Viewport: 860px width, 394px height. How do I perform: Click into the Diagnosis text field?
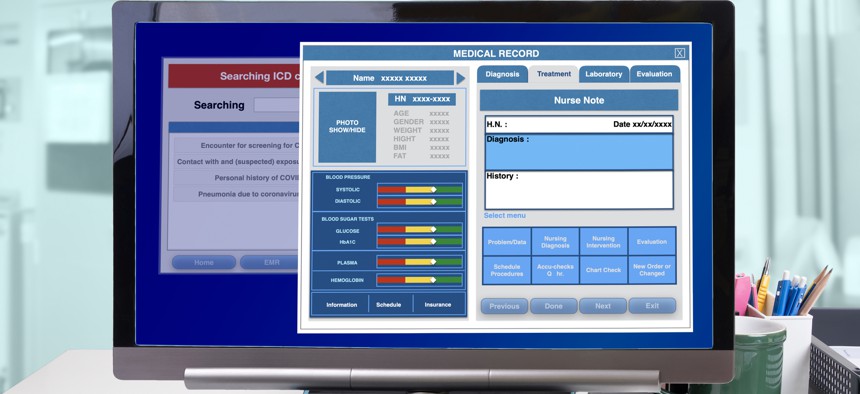[579, 152]
